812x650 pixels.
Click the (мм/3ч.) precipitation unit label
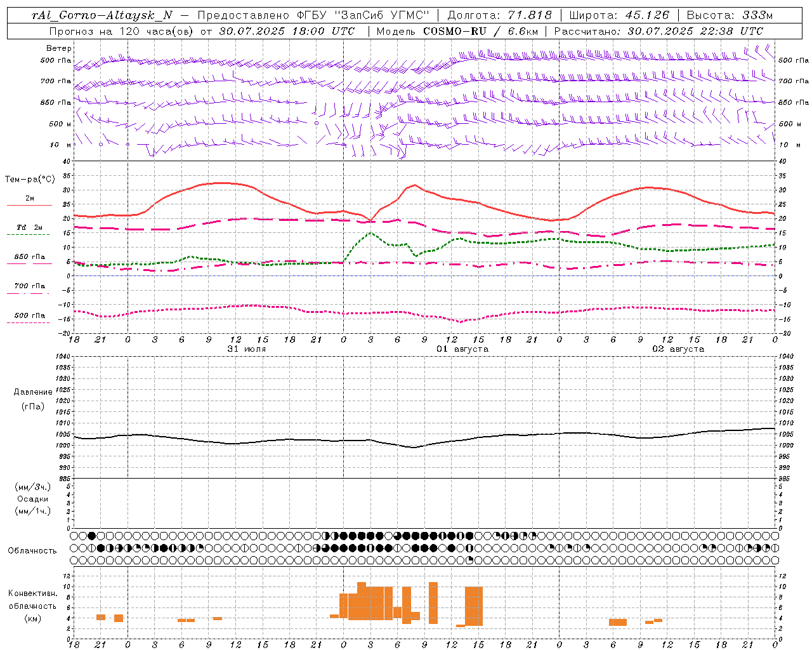33,487
